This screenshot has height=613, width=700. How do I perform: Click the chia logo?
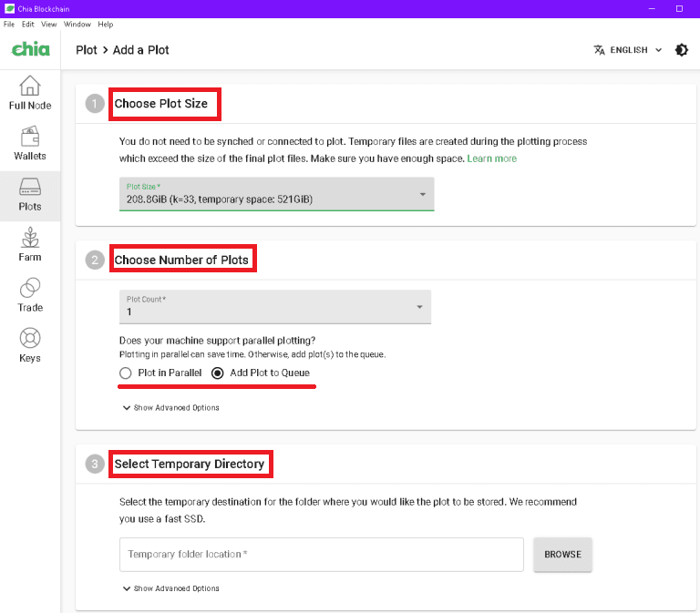[30, 49]
